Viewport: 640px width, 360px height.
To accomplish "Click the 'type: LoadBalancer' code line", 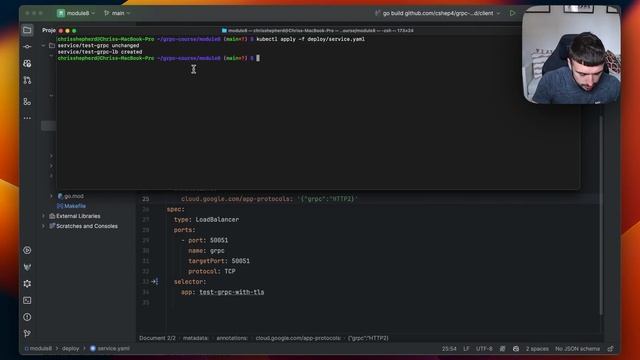I will [x=206, y=220].
